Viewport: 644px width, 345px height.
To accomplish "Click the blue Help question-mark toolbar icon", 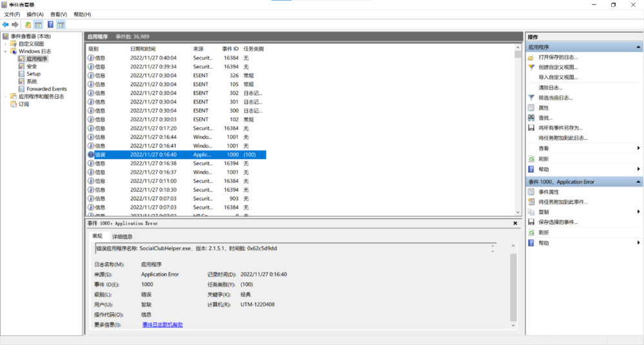I will (x=50, y=24).
